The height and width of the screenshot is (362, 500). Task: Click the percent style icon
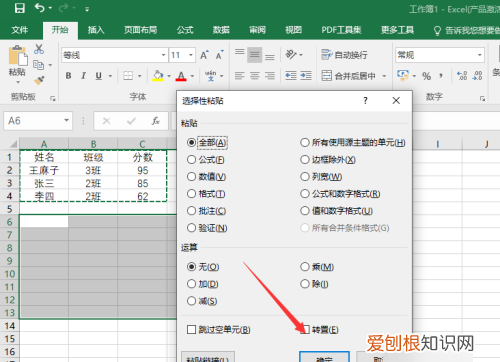point(426,76)
